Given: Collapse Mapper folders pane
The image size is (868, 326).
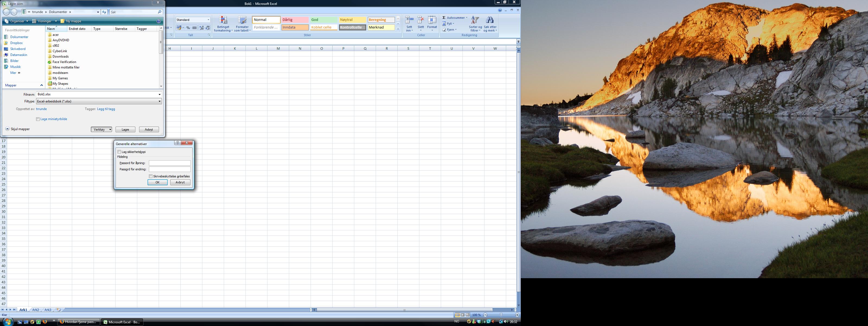Looking at the screenshot, I should pyautogui.click(x=42, y=85).
